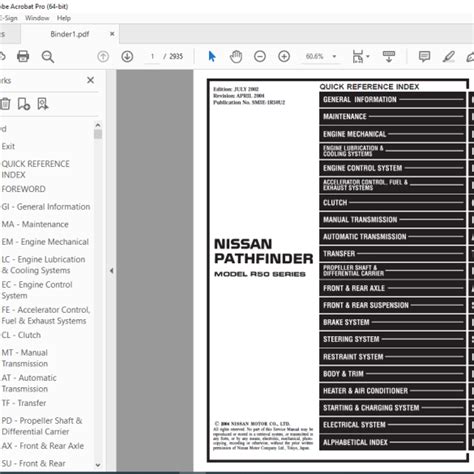Click AUTOMATIC TRANSMISSION index entry
The height and width of the screenshot is (474, 474).
tap(392, 237)
